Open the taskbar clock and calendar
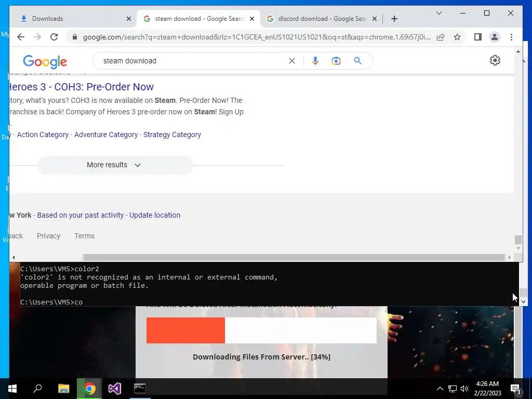This screenshot has height=399, width=532. tap(487, 389)
